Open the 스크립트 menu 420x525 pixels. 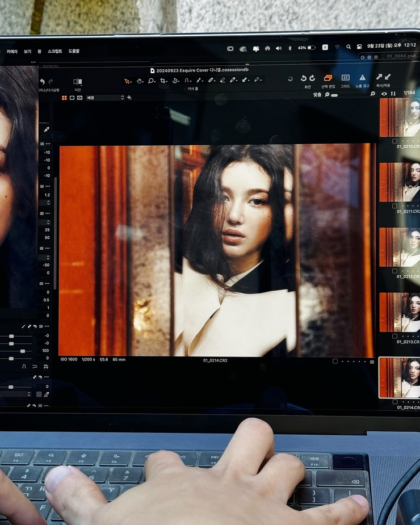click(x=54, y=51)
